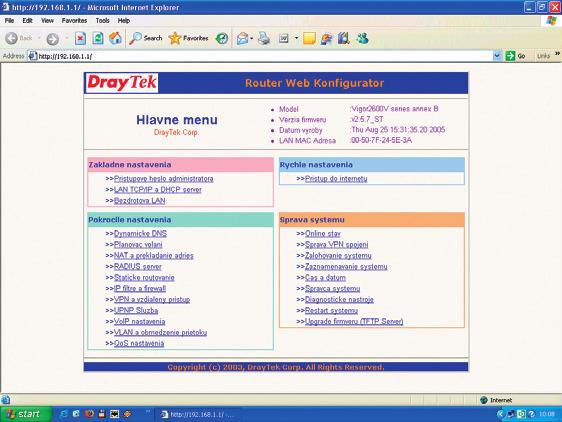Open QoS nastavenia link
The image size is (562, 422).
point(139,343)
